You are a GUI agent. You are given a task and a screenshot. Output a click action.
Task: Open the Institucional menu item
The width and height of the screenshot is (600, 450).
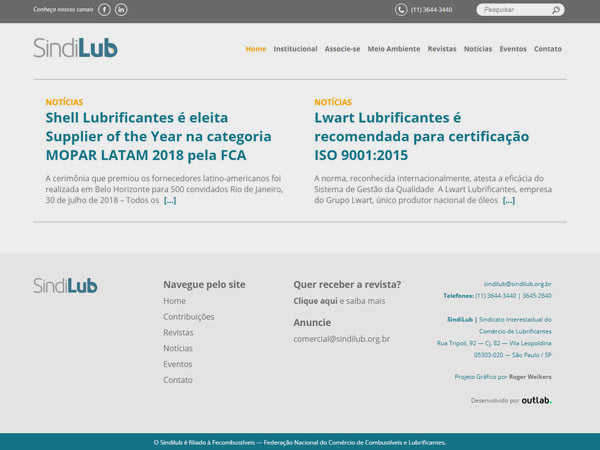[295, 49]
